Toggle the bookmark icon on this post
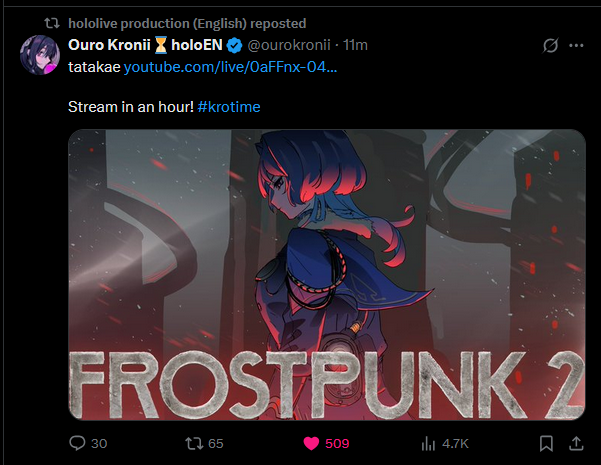This screenshot has height=465, width=601. tap(547, 443)
